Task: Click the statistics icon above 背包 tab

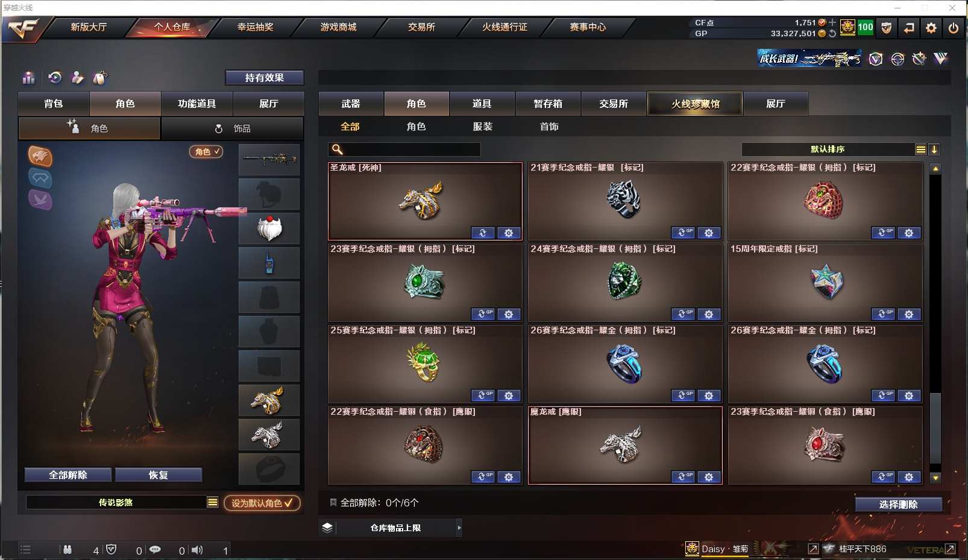Action: (x=28, y=78)
